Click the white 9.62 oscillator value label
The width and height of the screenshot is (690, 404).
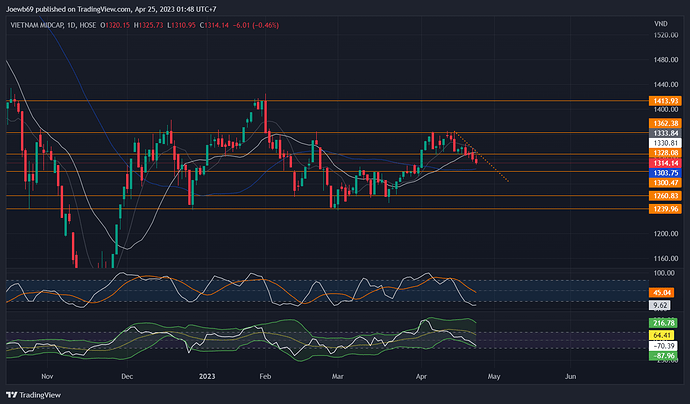[658, 303]
